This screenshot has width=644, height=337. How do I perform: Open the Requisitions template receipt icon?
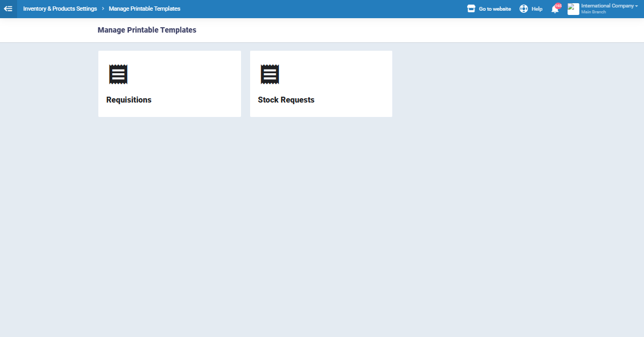click(x=118, y=74)
